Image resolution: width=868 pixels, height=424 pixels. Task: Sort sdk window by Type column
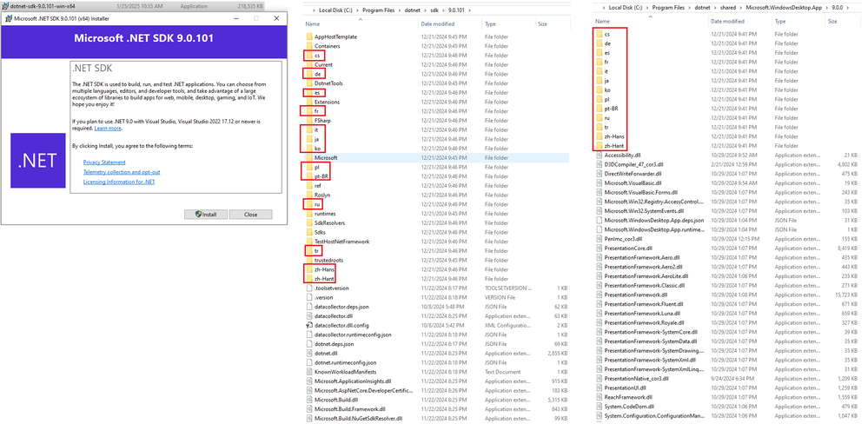tap(490, 24)
